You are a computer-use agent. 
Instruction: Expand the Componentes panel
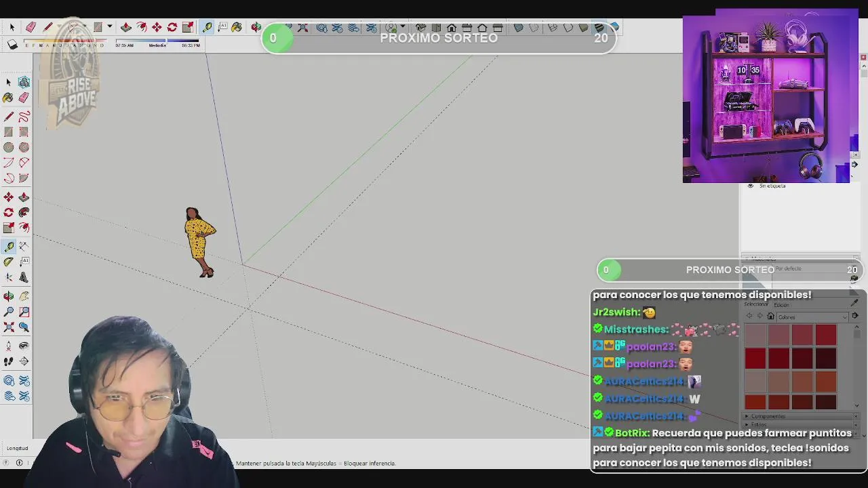[747, 416]
